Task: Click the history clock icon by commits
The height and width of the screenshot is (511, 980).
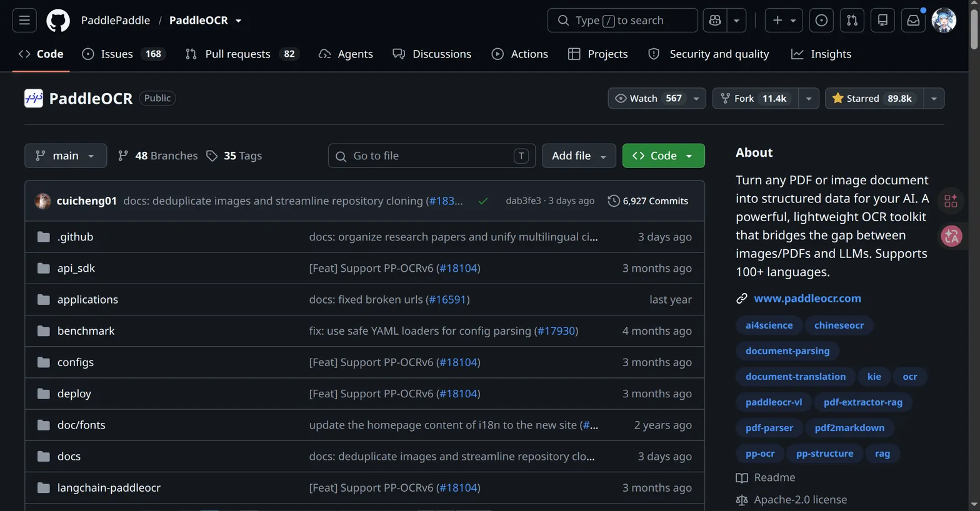Action: click(614, 201)
